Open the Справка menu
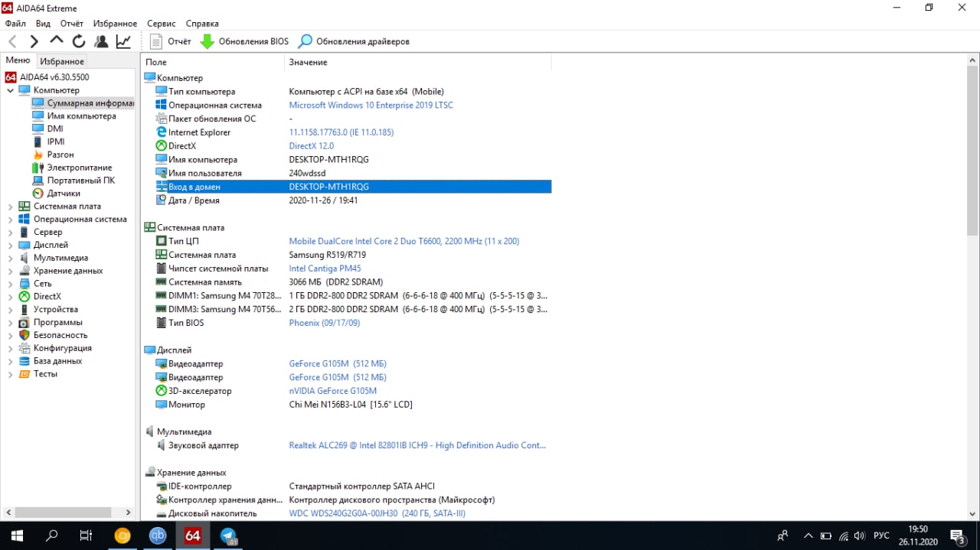The height and width of the screenshot is (550, 980). coord(202,24)
